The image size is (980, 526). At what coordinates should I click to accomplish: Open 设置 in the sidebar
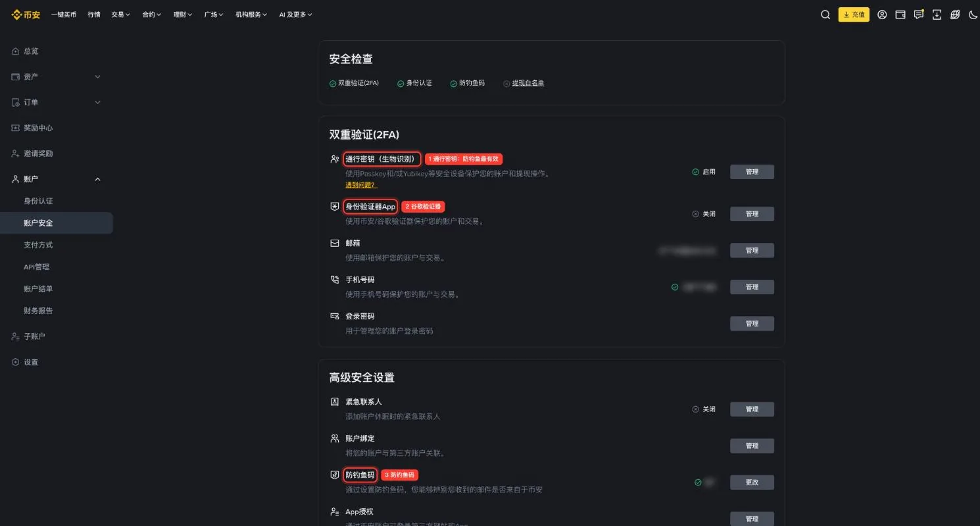click(x=31, y=362)
